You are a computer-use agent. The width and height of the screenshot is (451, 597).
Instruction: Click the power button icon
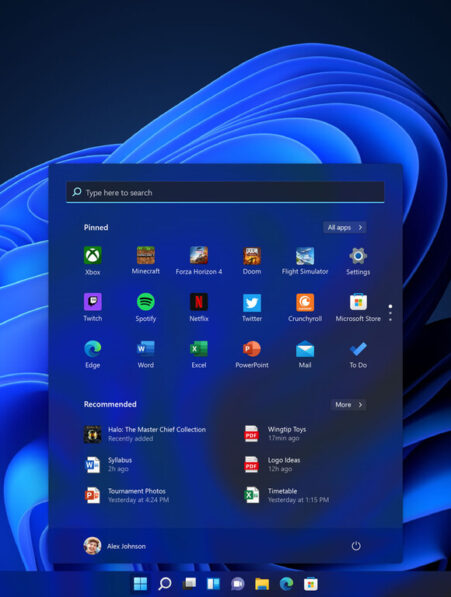pos(356,546)
